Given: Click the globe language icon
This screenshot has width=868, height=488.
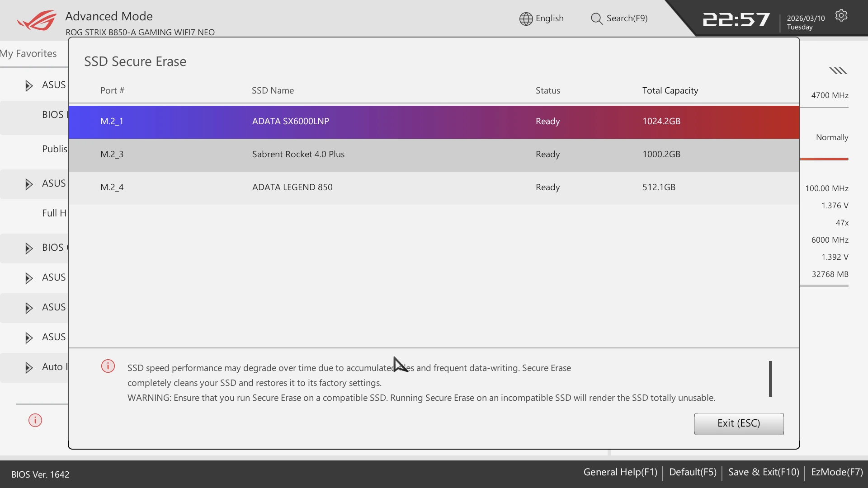Looking at the screenshot, I should [x=526, y=19].
